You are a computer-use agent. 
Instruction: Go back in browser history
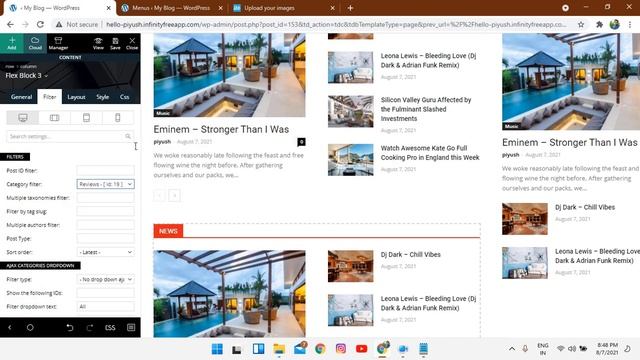10,24
